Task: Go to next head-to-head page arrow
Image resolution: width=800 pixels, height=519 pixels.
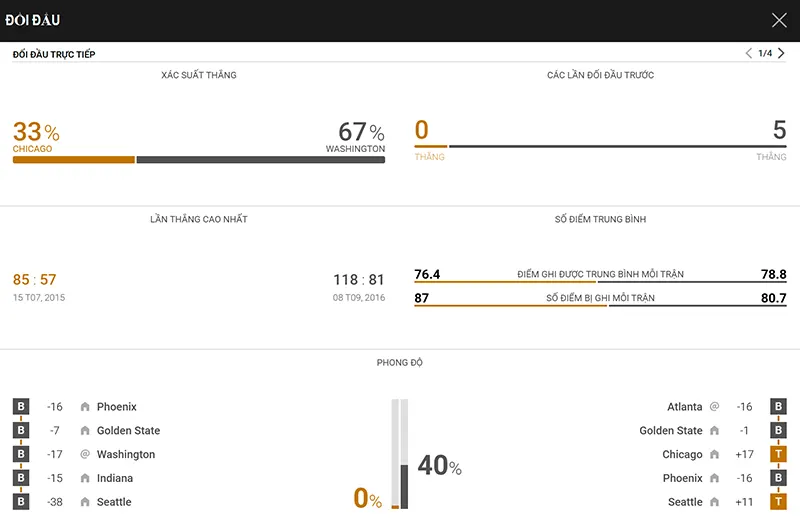Action: [781, 53]
